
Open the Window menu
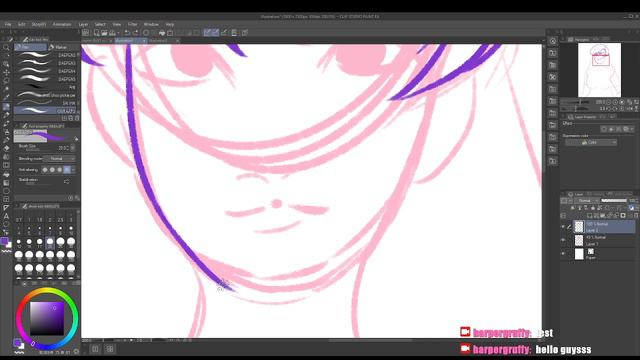(x=151, y=24)
